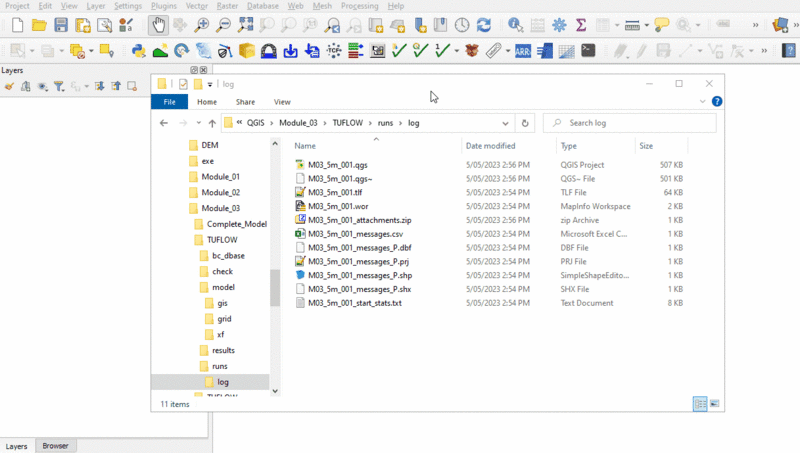800x453 pixels.
Task: Open the Python console icon
Action: (x=139, y=50)
